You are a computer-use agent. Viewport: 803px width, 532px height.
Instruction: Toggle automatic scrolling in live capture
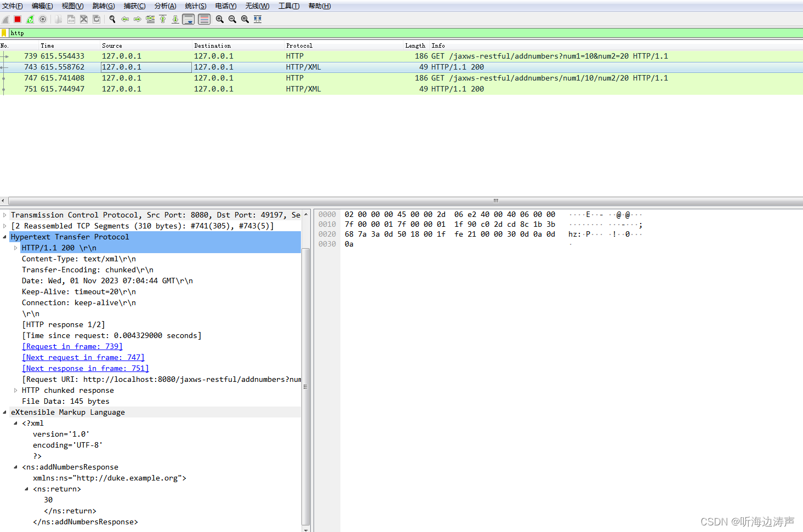pyautogui.click(x=187, y=19)
